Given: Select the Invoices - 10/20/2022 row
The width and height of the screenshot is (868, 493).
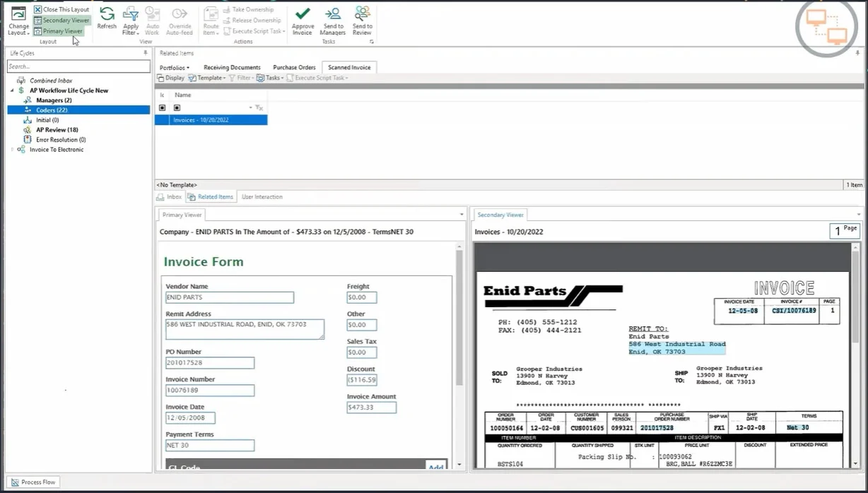Looking at the screenshot, I should click(x=212, y=120).
